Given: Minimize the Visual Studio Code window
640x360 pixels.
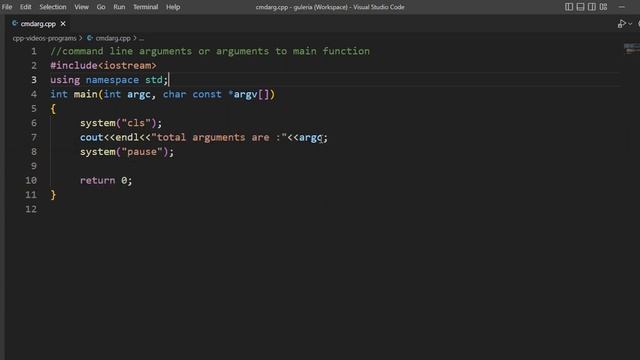Looking at the screenshot, I should (622, 7).
